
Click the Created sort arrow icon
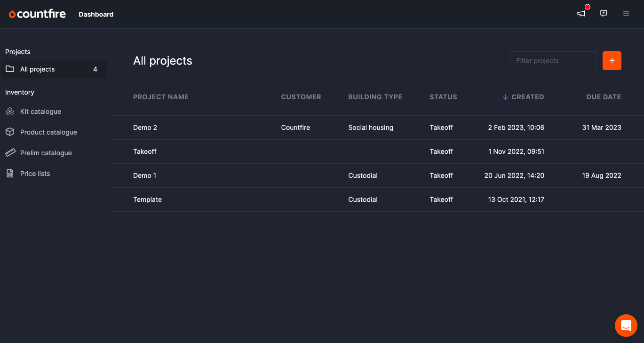pos(506,97)
